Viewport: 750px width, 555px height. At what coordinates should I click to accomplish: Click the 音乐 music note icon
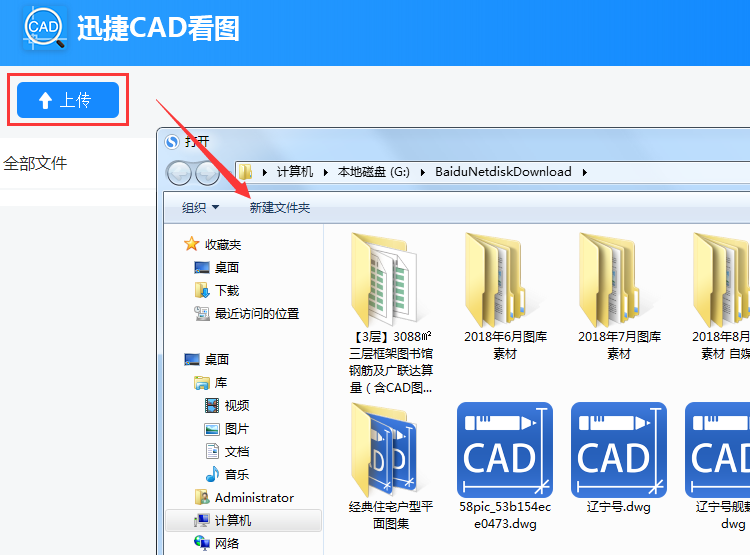[212, 474]
